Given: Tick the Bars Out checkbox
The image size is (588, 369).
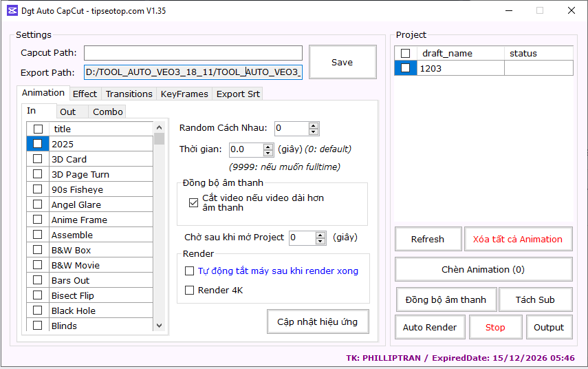Looking at the screenshot, I should pos(38,280).
